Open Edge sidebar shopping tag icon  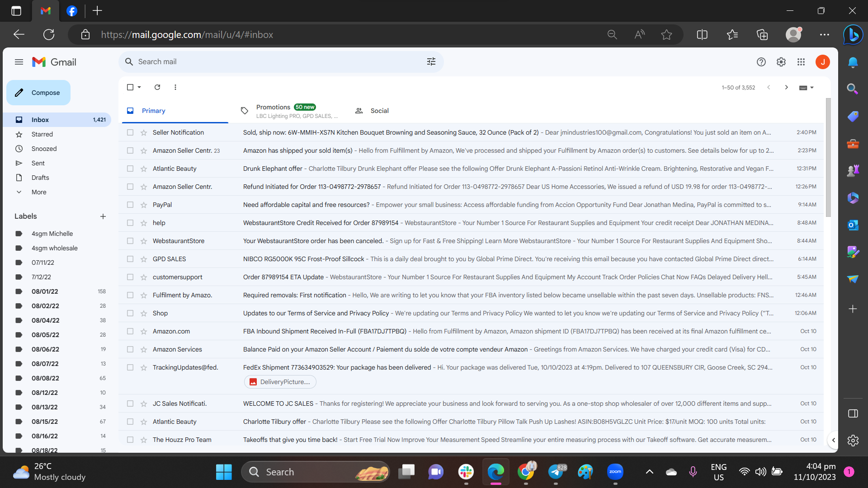click(x=853, y=117)
